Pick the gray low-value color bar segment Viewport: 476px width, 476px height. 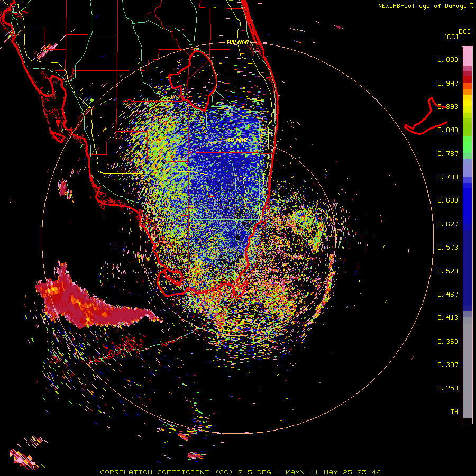[x=467, y=368]
